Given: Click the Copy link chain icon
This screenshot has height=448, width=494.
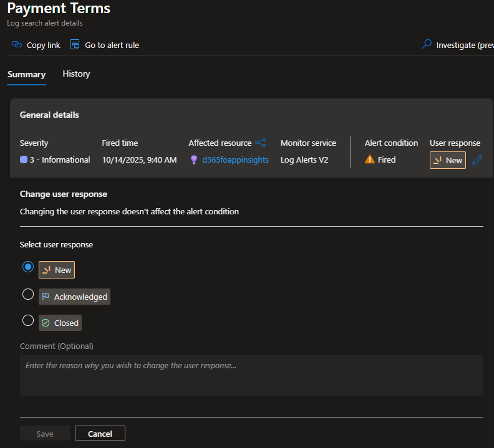Looking at the screenshot, I should (17, 45).
